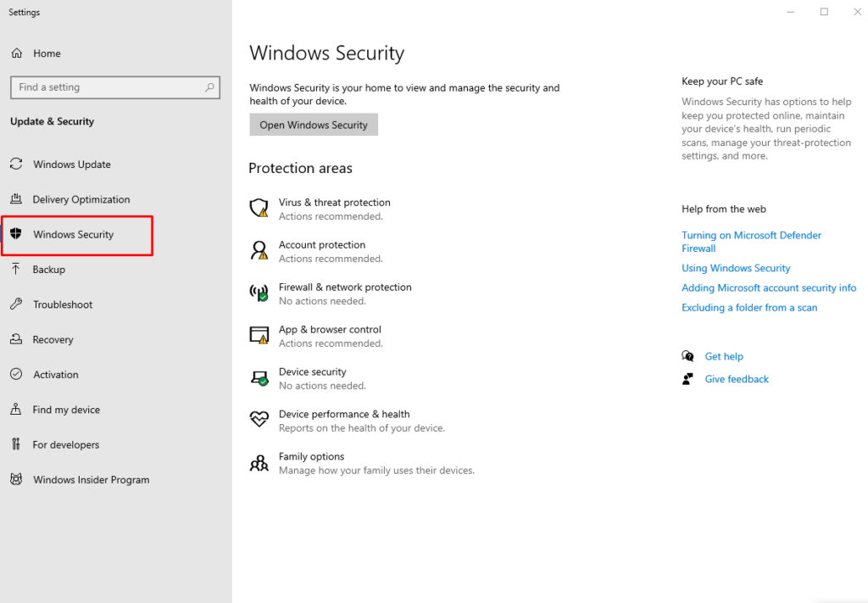Click the For developers tools icon
The height and width of the screenshot is (603, 868).
pos(15,444)
